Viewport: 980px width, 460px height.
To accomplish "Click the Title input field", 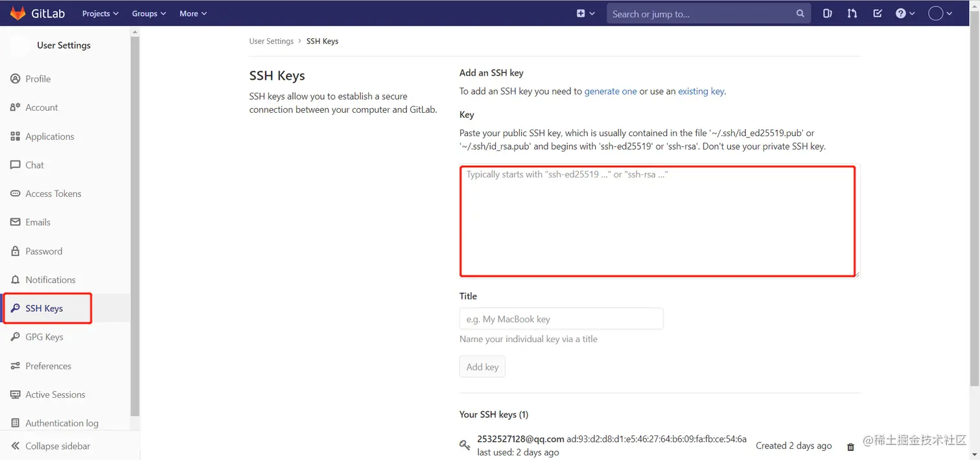I will [561, 319].
